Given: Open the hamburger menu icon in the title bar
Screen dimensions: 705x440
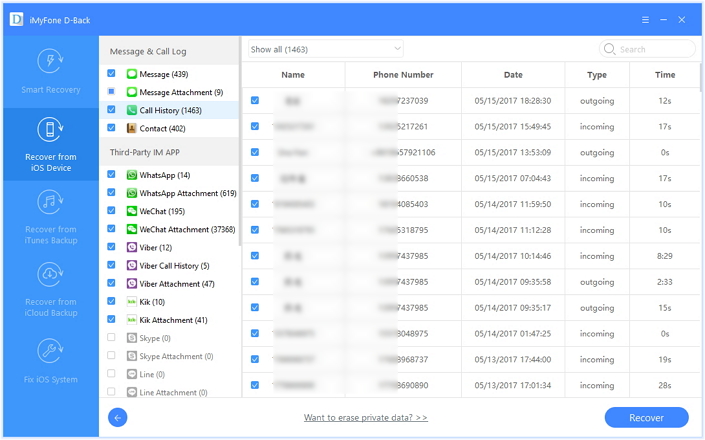Looking at the screenshot, I should [x=645, y=20].
